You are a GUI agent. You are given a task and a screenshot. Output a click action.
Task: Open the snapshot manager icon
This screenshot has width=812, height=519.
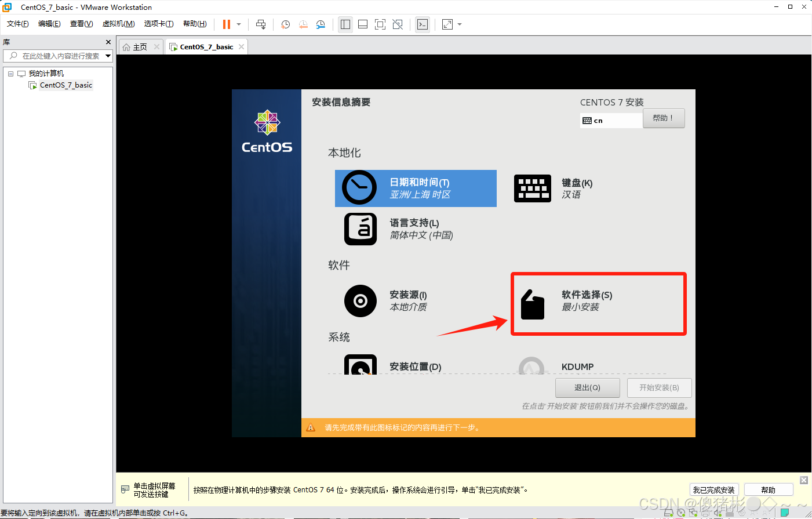tap(321, 24)
